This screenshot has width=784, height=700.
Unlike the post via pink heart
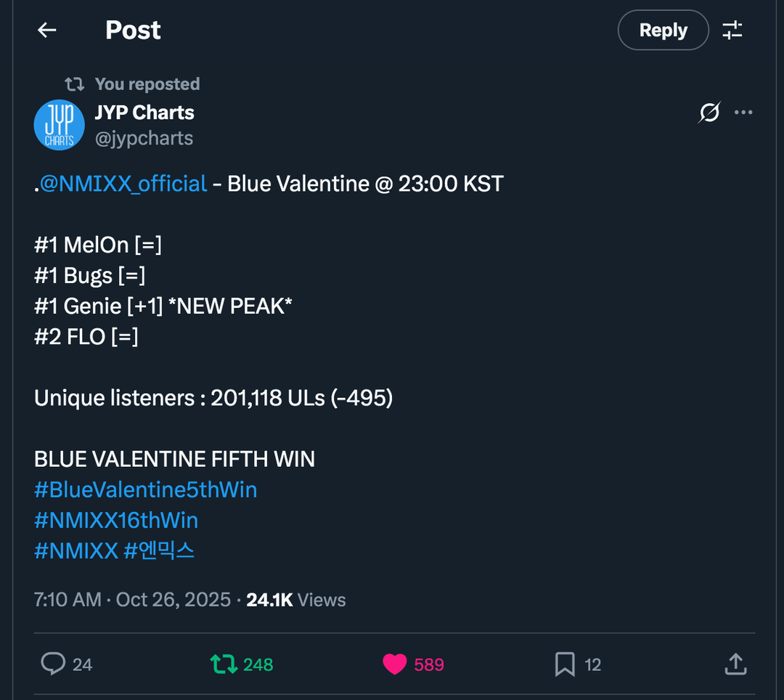(394, 664)
